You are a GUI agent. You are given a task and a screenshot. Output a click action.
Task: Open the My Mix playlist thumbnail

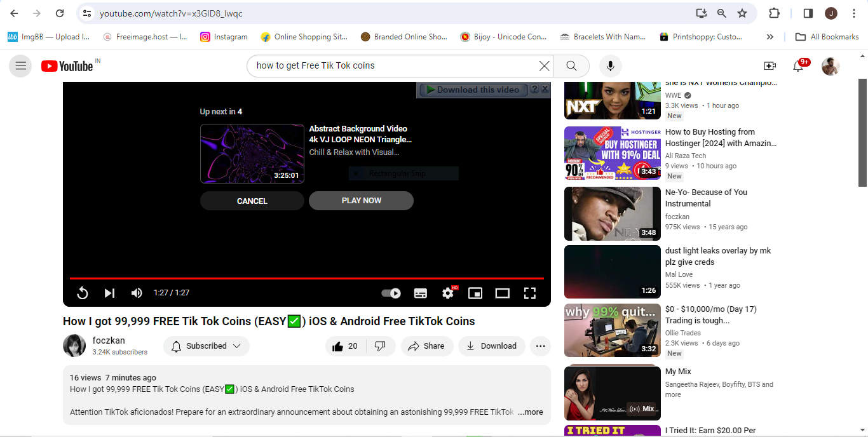pos(613,393)
